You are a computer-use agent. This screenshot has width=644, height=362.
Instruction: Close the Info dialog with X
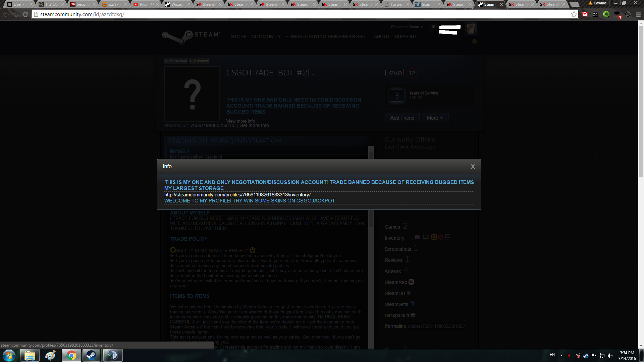pos(473,167)
